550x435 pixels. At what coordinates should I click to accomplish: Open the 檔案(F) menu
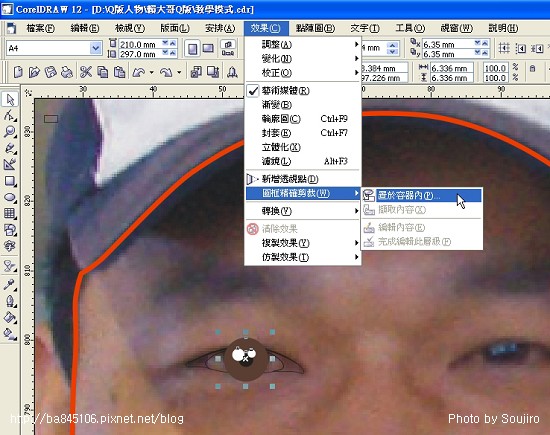[41, 28]
